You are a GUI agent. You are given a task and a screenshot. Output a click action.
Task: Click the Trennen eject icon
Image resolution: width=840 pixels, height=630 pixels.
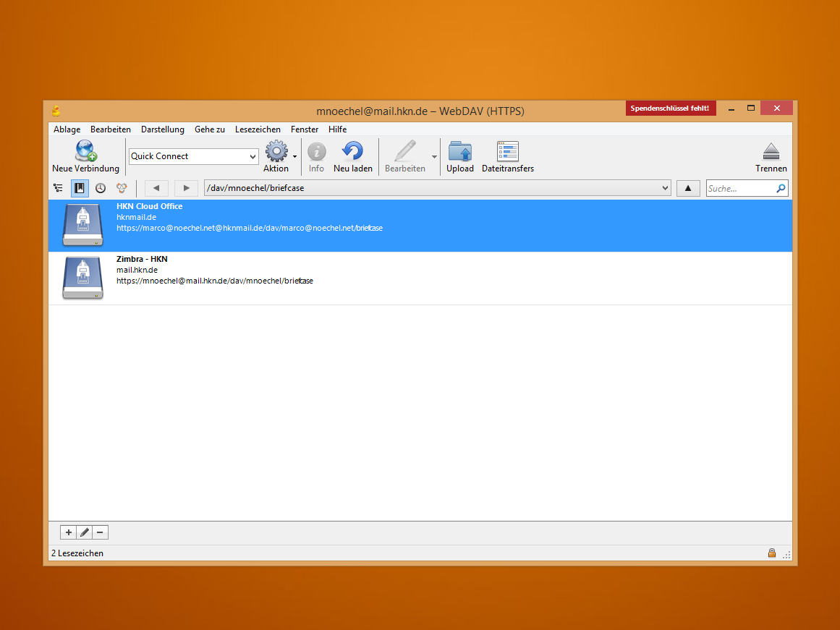[771, 152]
